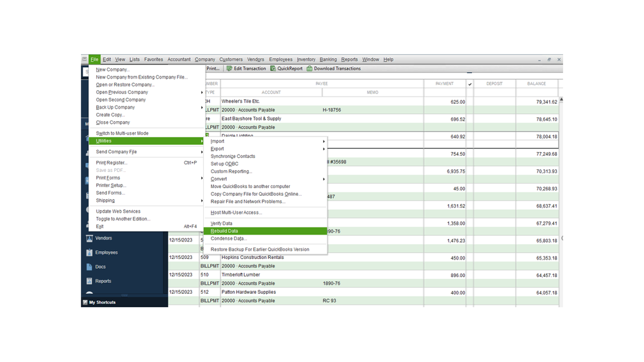Expand Send Company File submenu arrow
This screenshot has height=362, width=644.
click(x=202, y=152)
